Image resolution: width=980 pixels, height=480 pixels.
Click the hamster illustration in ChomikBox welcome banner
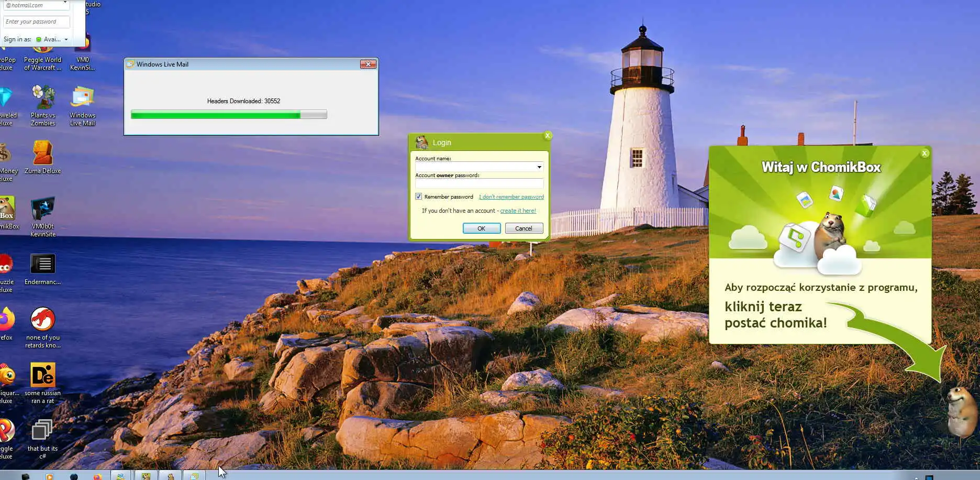[830, 237]
